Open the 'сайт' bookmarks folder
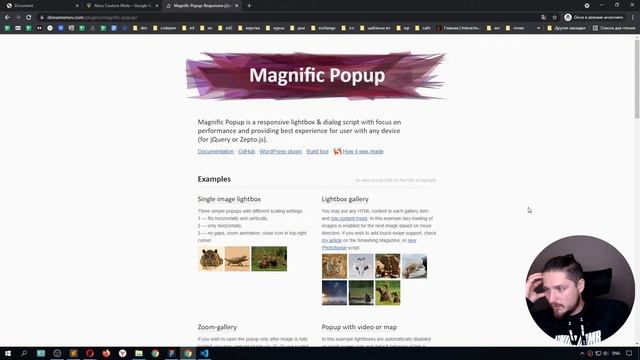640x360 pixels. pos(423,28)
